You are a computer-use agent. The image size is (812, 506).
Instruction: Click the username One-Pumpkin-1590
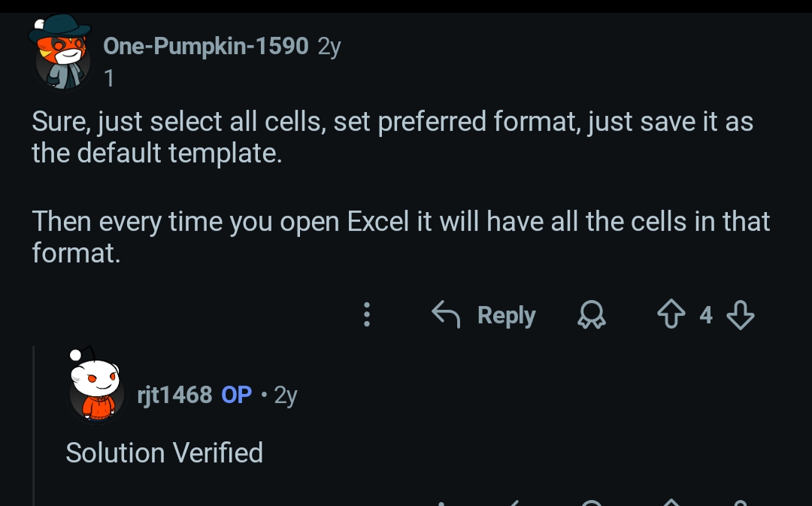[x=205, y=47]
